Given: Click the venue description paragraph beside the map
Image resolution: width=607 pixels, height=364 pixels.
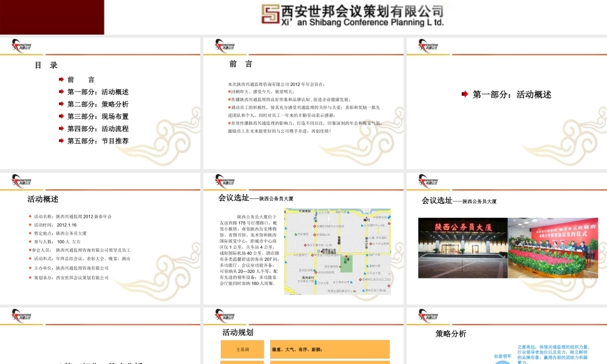Looking at the screenshot, I should (249, 251).
